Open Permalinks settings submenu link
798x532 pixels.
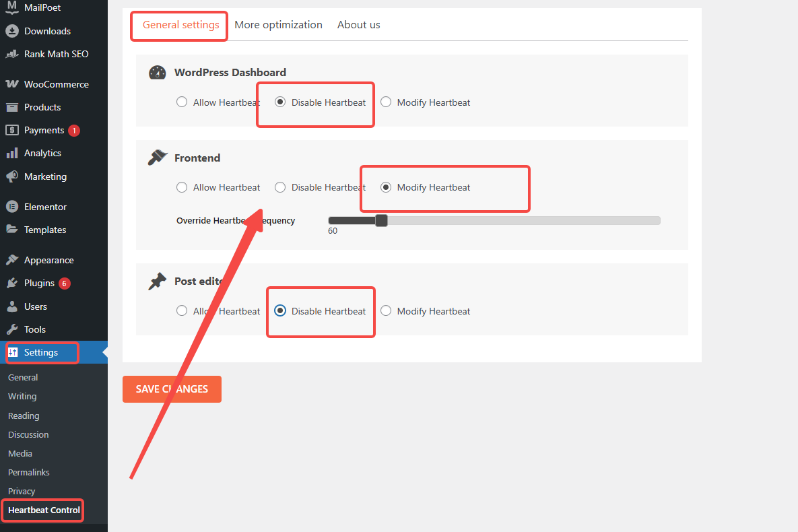coord(29,472)
